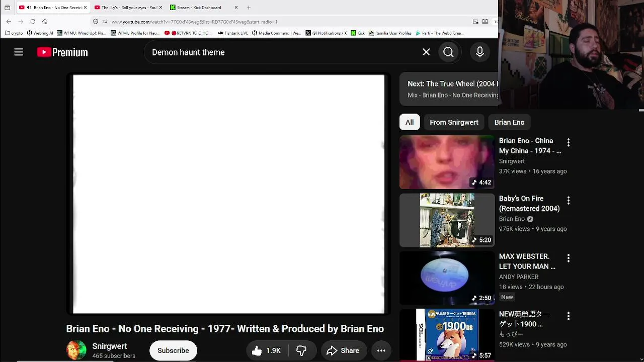Reload the YouTube page
Image resolution: width=644 pixels, height=362 pixels.
[33, 22]
